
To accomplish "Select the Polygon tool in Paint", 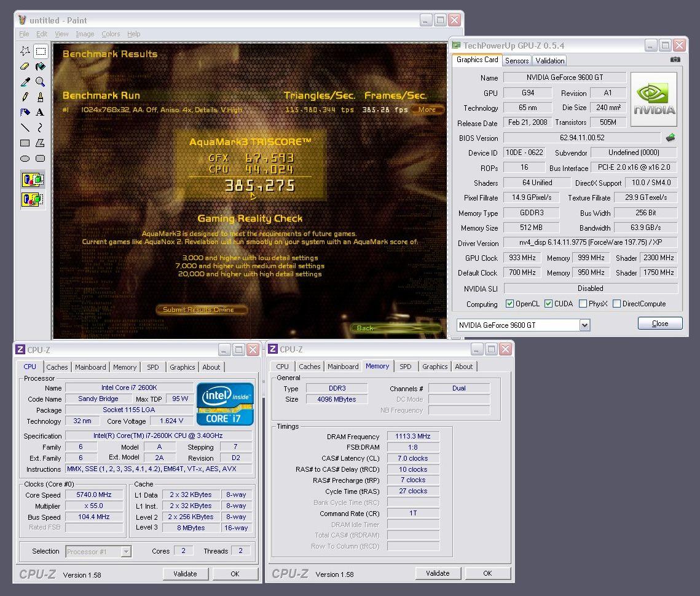I will pos(41,143).
